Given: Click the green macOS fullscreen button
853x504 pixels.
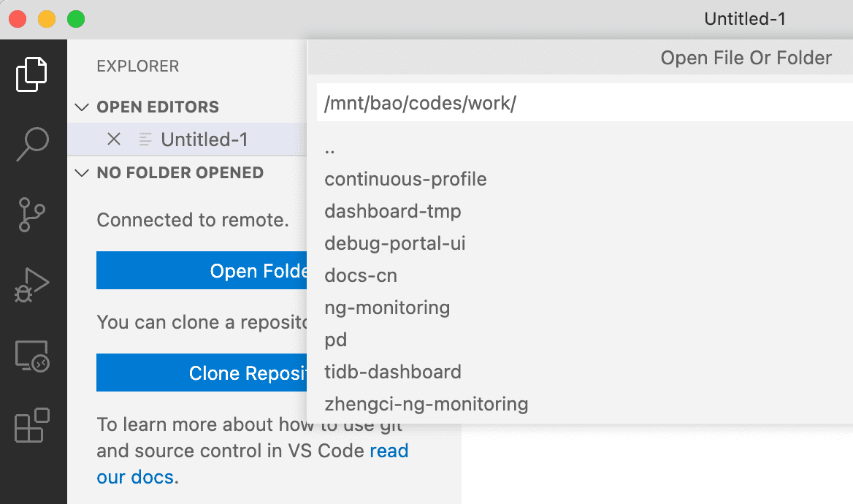Looking at the screenshot, I should pyautogui.click(x=75, y=19).
